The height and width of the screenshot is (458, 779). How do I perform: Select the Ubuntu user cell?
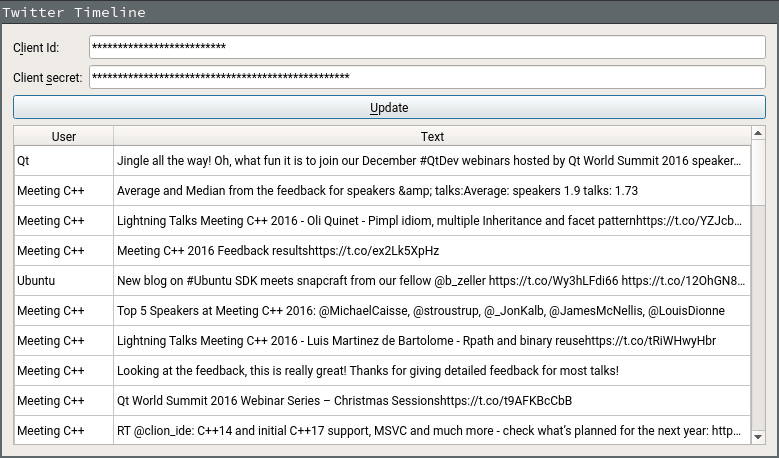[x=64, y=280]
